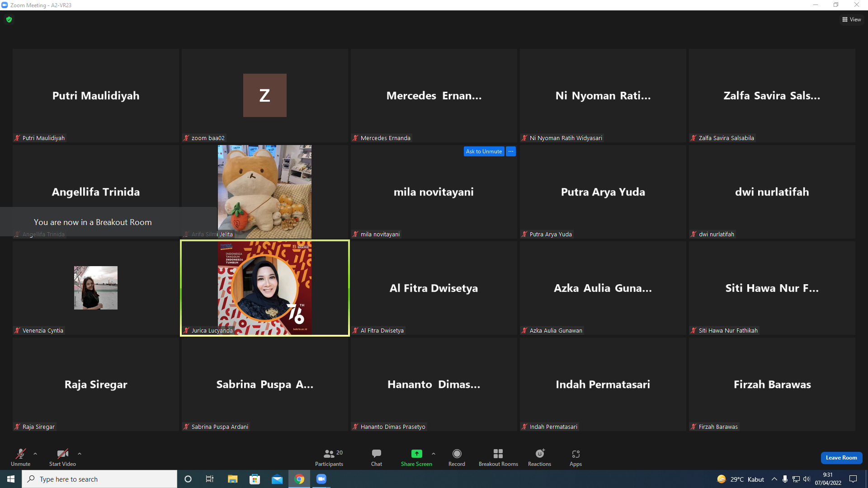Open File Explorer from the taskbar
The image size is (868, 488).
232,479
